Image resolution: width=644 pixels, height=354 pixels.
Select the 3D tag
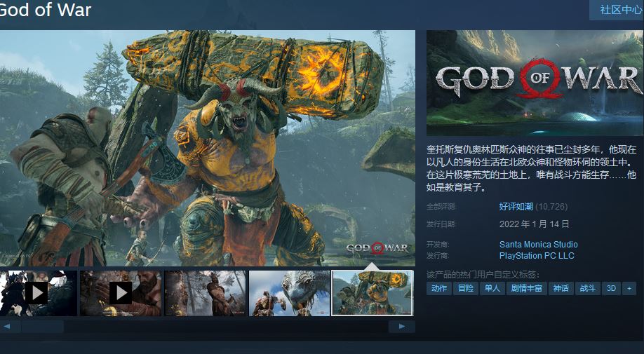[x=611, y=288]
